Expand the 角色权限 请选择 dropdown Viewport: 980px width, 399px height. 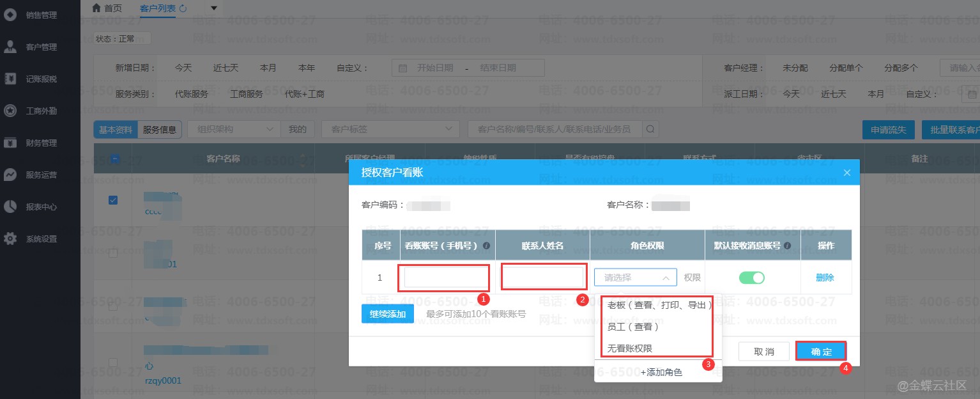pos(635,278)
